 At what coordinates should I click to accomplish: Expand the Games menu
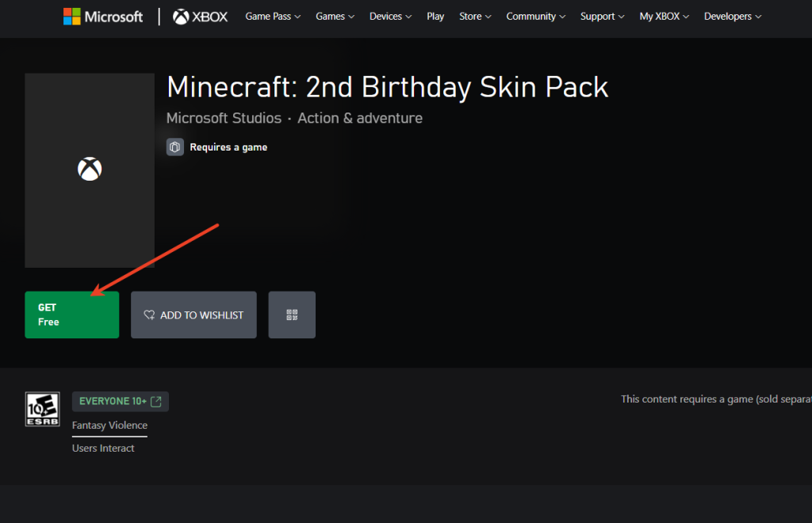click(335, 17)
